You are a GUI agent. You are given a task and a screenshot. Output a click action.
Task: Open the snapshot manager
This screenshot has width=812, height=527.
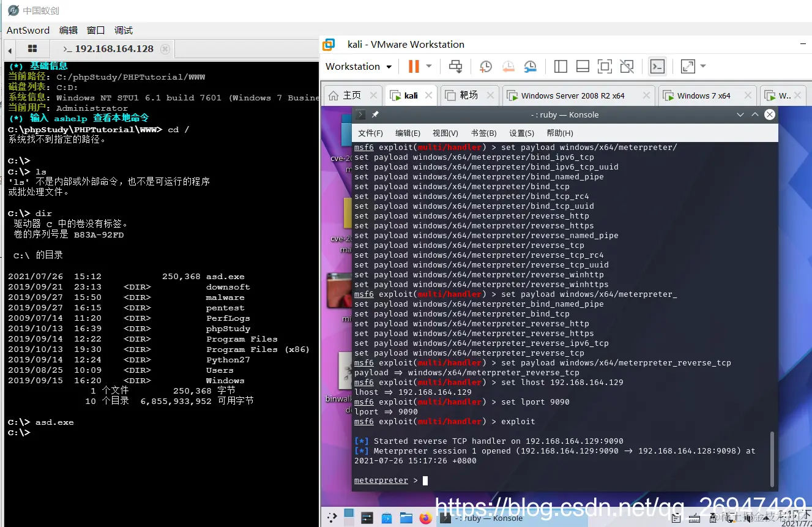pos(531,66)
